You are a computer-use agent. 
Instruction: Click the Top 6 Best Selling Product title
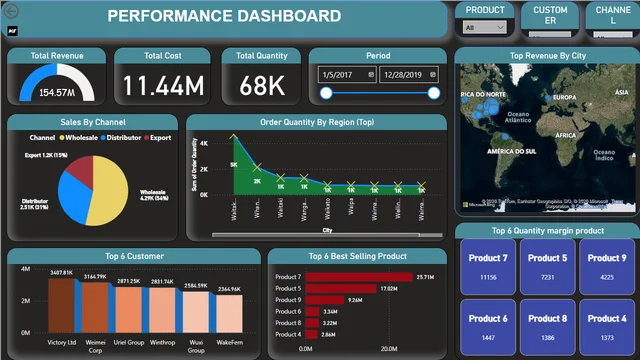point(358,256)
